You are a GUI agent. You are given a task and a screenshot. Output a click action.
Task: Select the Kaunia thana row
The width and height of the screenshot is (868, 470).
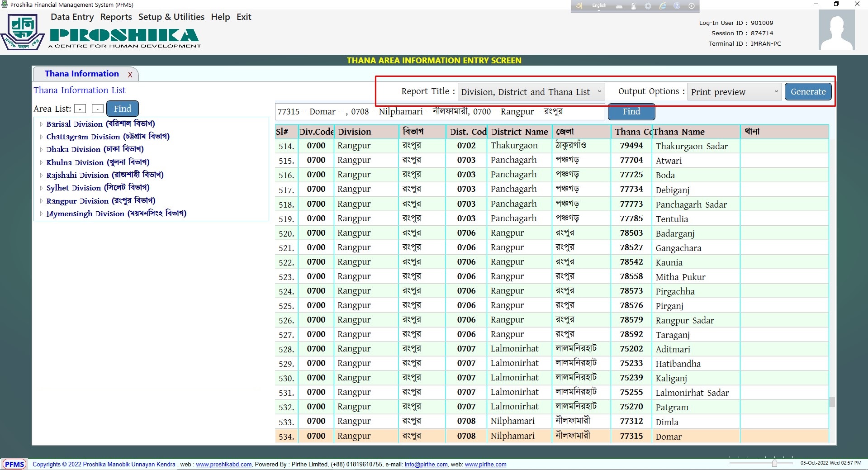(x=551, y=262)
